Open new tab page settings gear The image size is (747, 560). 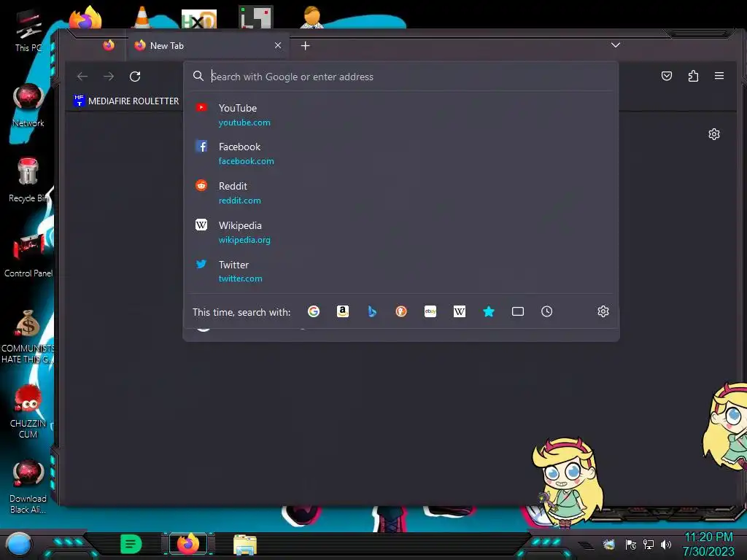(713, 134)
